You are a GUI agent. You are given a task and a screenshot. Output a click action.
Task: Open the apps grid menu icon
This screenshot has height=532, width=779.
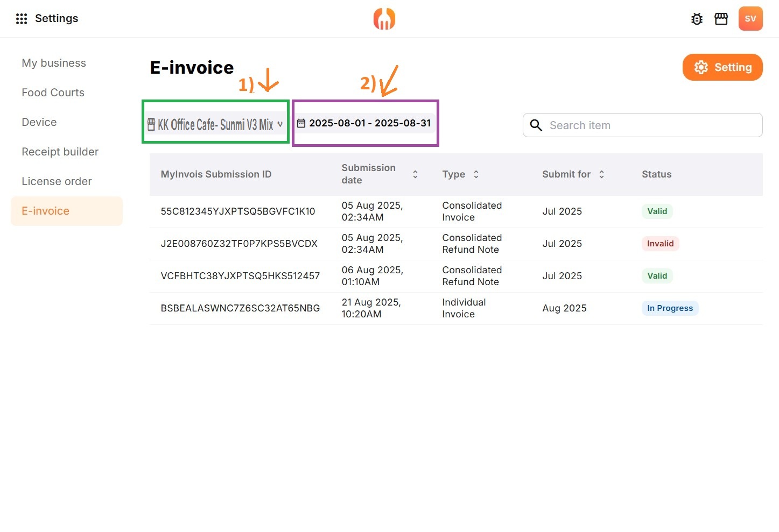pyautogui.click(x=22, y=19)
